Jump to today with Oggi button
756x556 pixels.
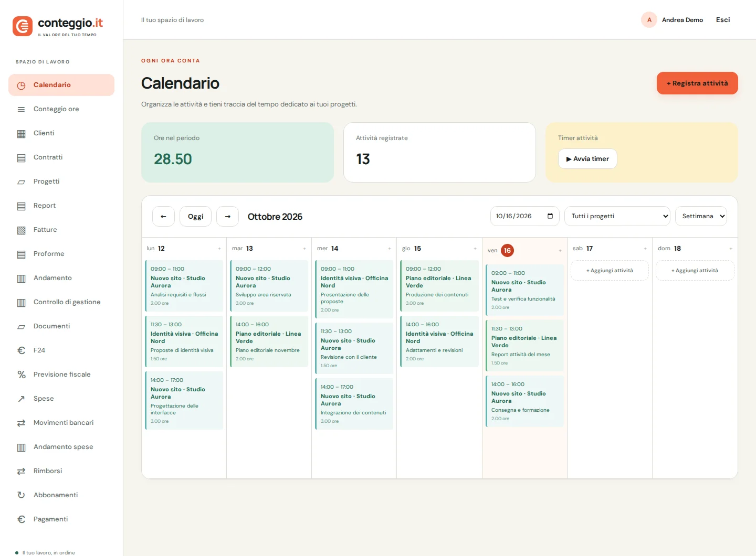(195, 216)
